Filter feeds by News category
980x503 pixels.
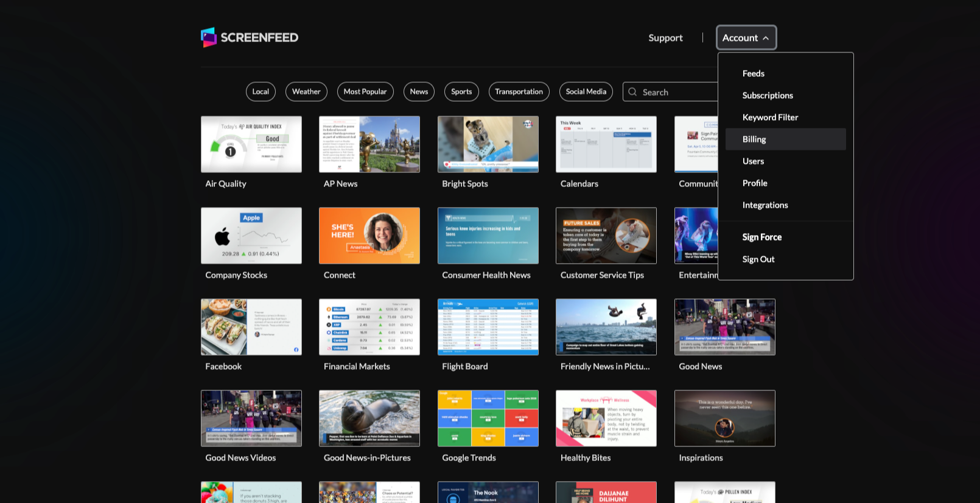pyautogui.click(x=419, y=92)
